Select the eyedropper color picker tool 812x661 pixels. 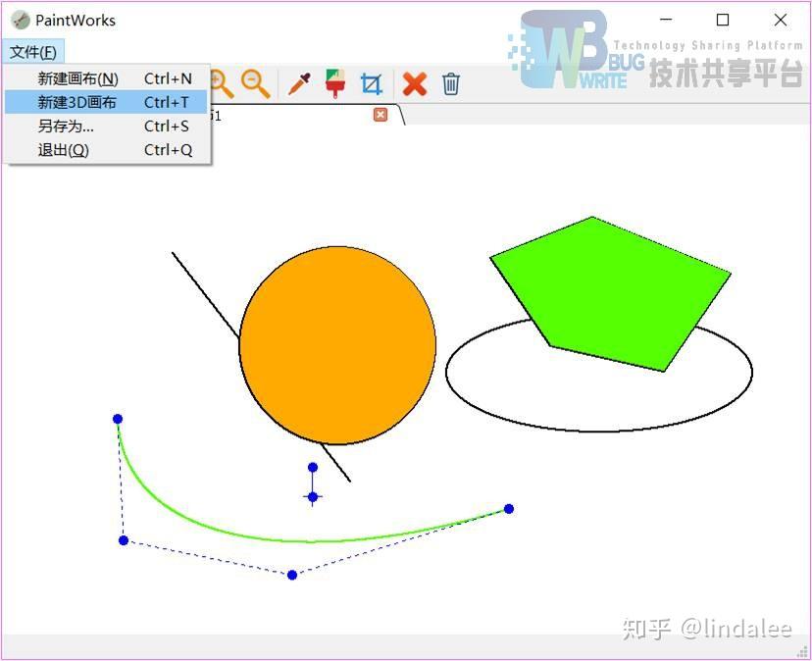[299, 84]
